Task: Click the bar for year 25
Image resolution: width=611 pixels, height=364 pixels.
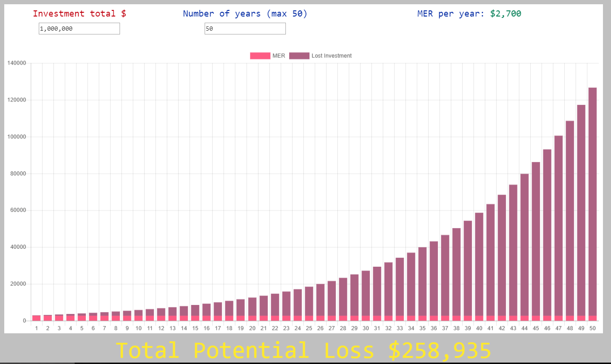Action: pos(309,304)
